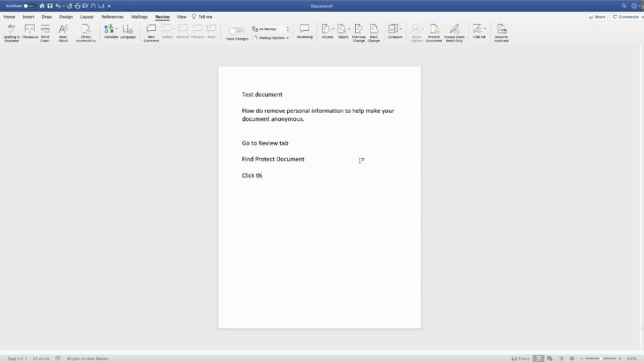The width and height of the screenshot is (644, 362).
Task: Open the Mailings tab
Action: click(x=139, y=17)
